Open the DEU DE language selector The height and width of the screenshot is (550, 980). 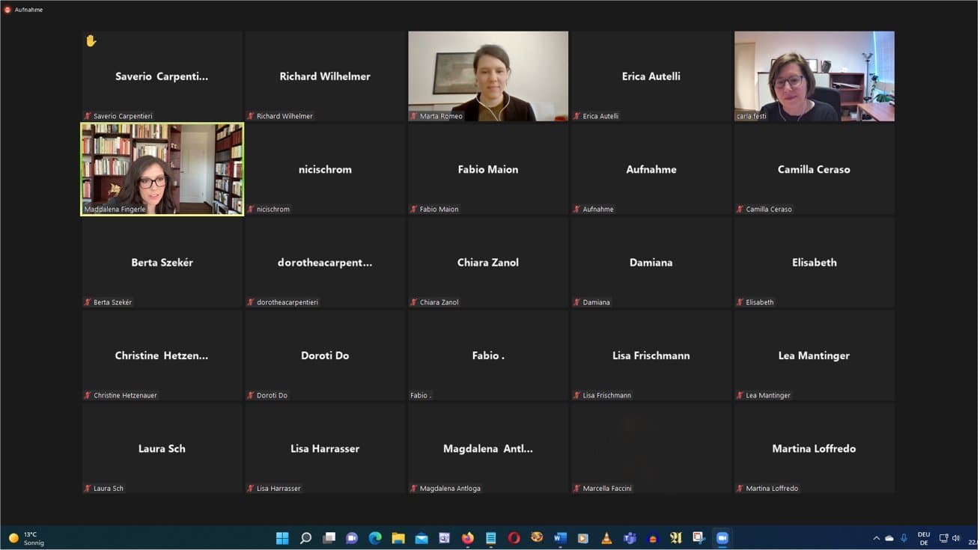click(x=924, y=538)
